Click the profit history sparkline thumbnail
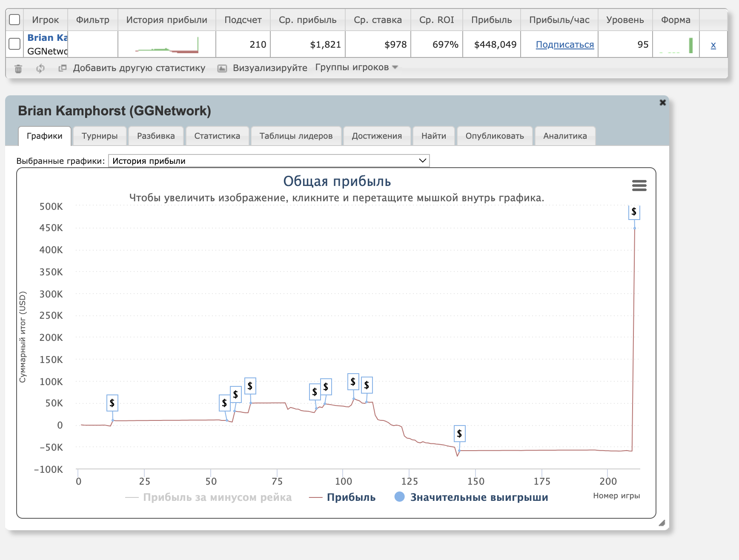Image resolution: width=739 pixels, height=560 pixels. pyautogui.click(x=167, y=45)
